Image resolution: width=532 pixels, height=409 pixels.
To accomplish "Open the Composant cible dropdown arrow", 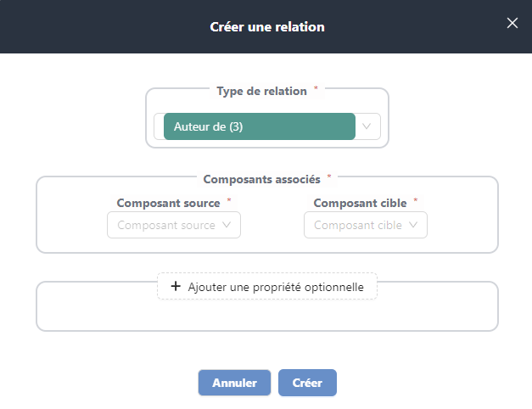I will point(413,225).
